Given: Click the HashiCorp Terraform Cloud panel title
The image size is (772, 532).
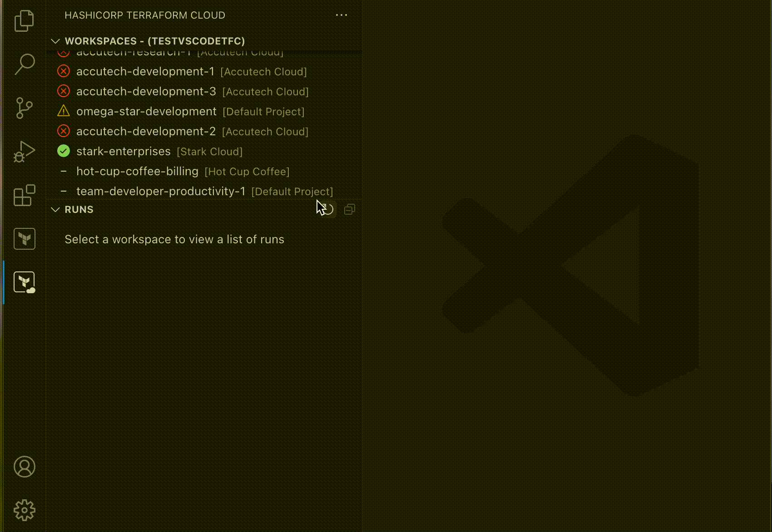Looking at the screenshot, I should [x=145, y=15].
